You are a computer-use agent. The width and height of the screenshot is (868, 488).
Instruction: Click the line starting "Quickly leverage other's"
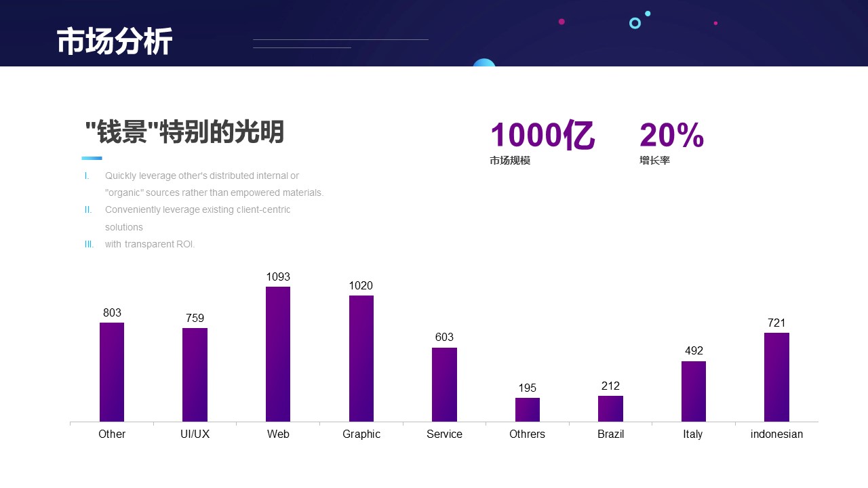pyautogui.click(x=202, y=176)
